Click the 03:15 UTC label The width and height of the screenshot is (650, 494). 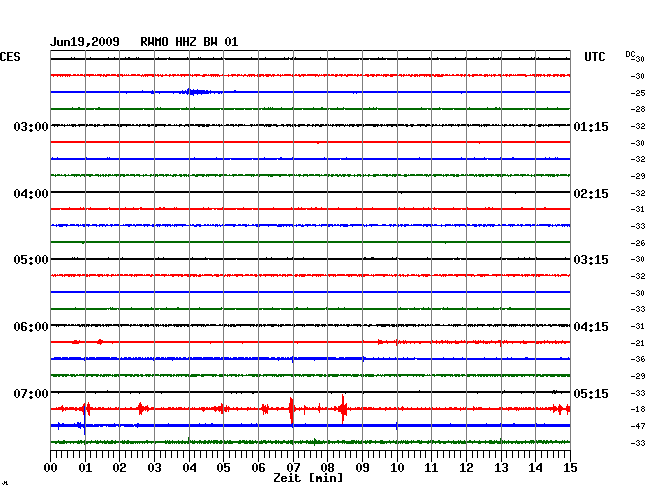591,259
